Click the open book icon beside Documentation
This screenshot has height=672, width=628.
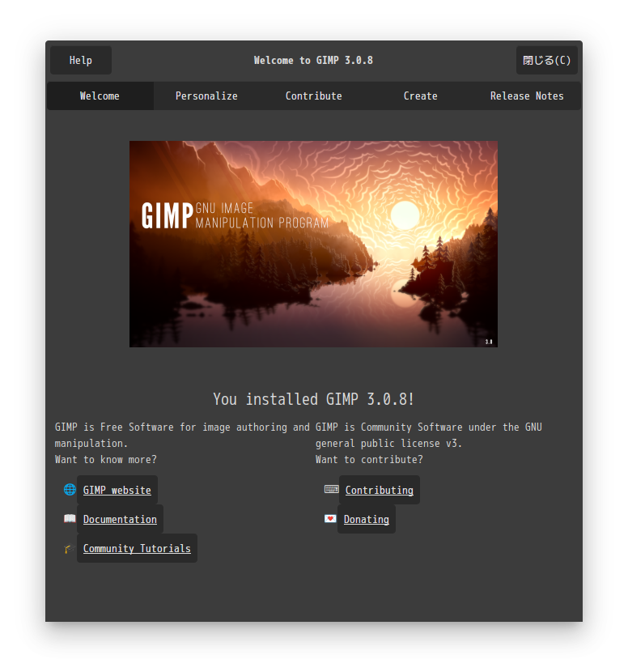70,518
